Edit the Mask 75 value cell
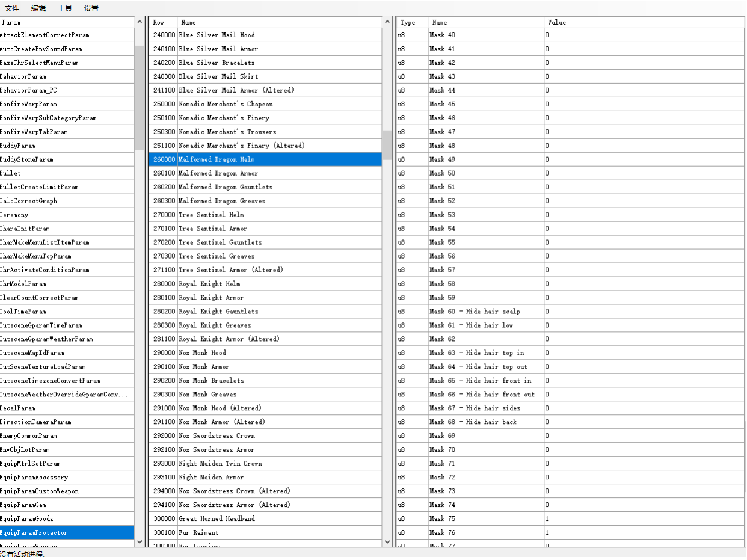The height and width of the screenshot is (560, 747). [644, 518]
